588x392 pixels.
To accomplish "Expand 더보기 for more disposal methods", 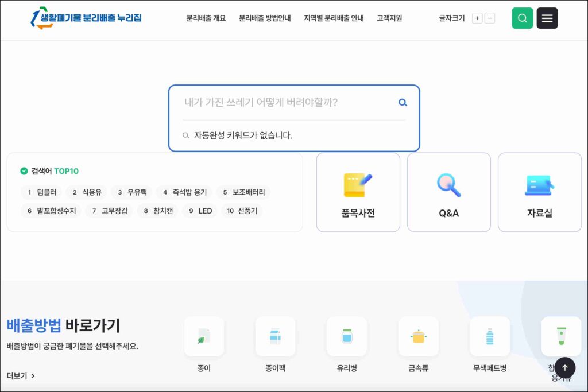I will coord(21,376).
